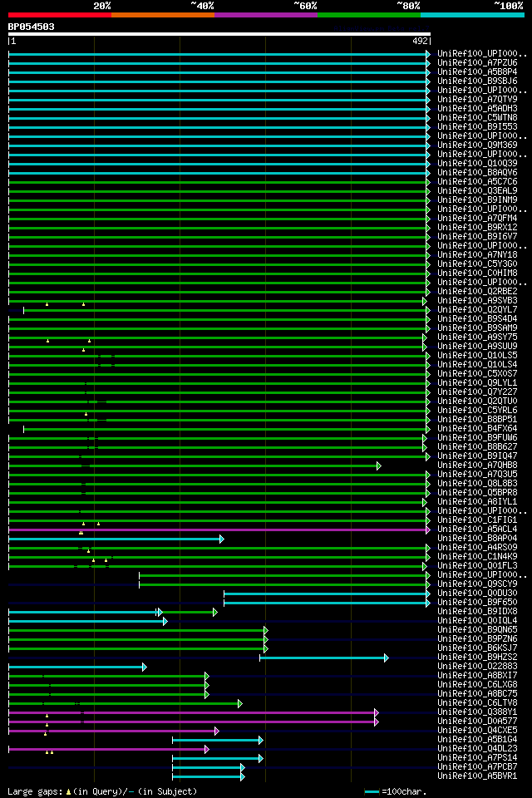Open hit UniRef100_A4RS09
This screenshot has width=532, height=798.
477,548
